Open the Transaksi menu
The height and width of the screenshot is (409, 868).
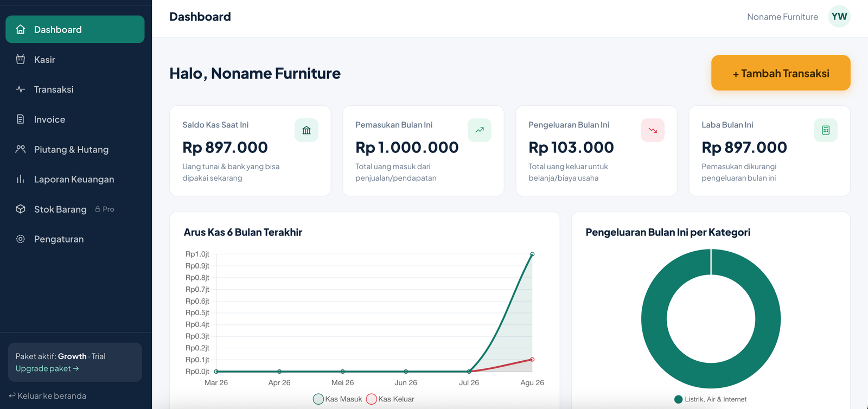point(75,89)
